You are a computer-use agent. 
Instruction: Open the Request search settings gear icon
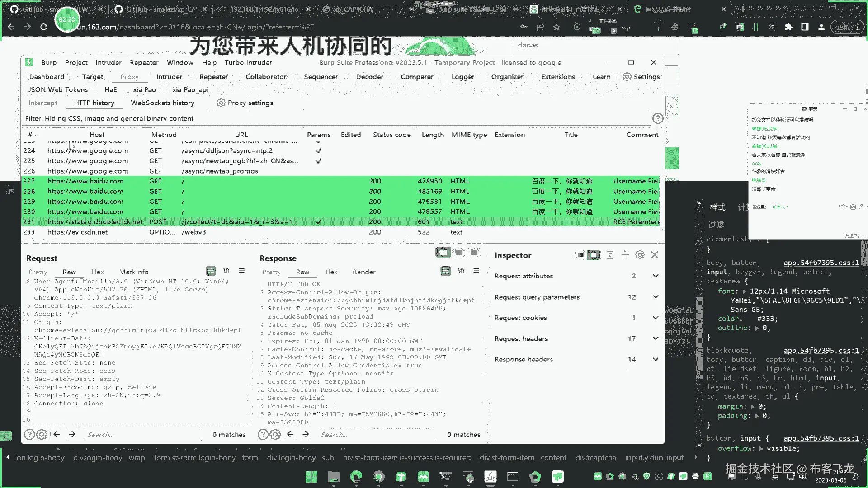point(42,435)
